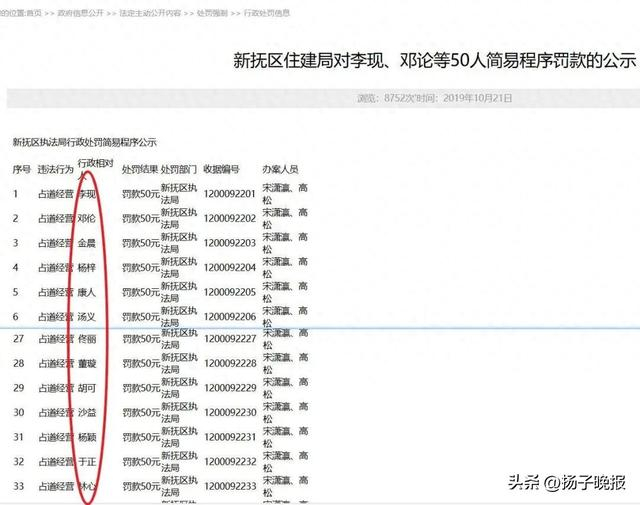Screen dimensions: 640x505
Task: Click receipt number 1200092231
Action: [230, 437]
